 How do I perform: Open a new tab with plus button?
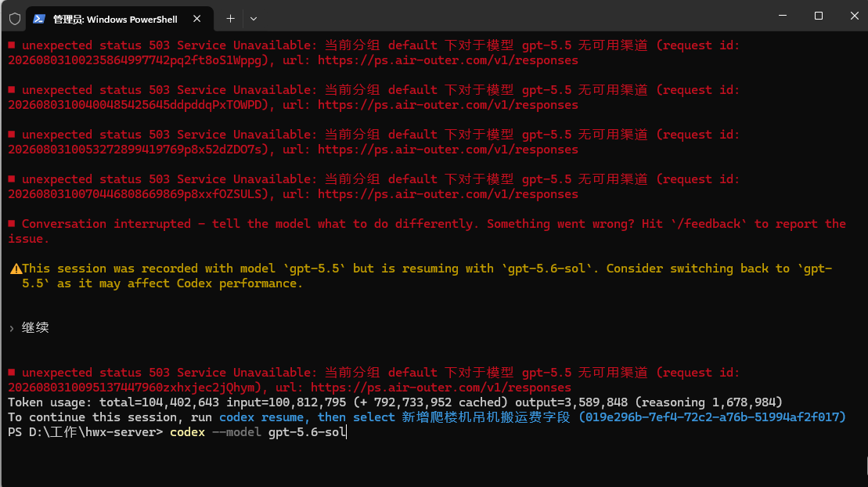coord(230,19)
